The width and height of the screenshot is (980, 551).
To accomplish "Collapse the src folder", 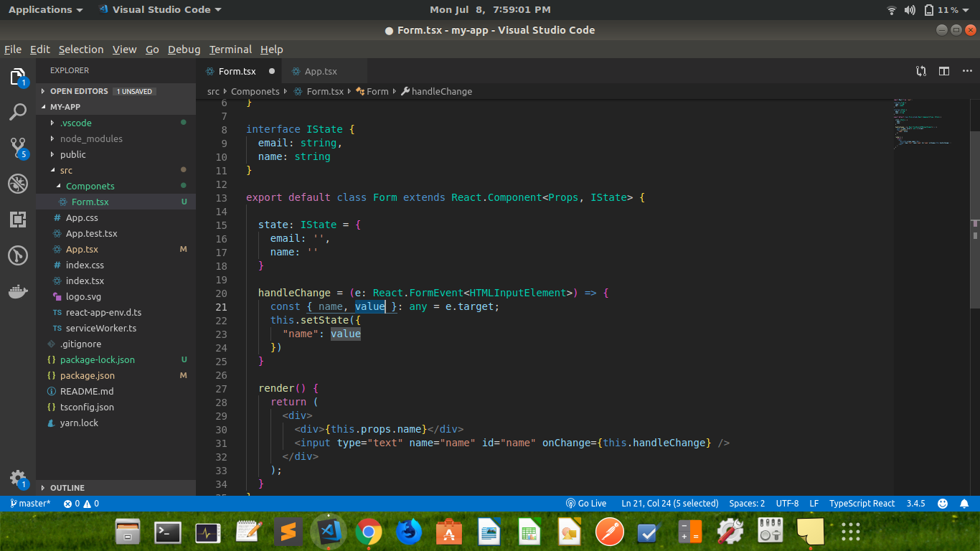I will pyautogui.click(x=65, y=170).
